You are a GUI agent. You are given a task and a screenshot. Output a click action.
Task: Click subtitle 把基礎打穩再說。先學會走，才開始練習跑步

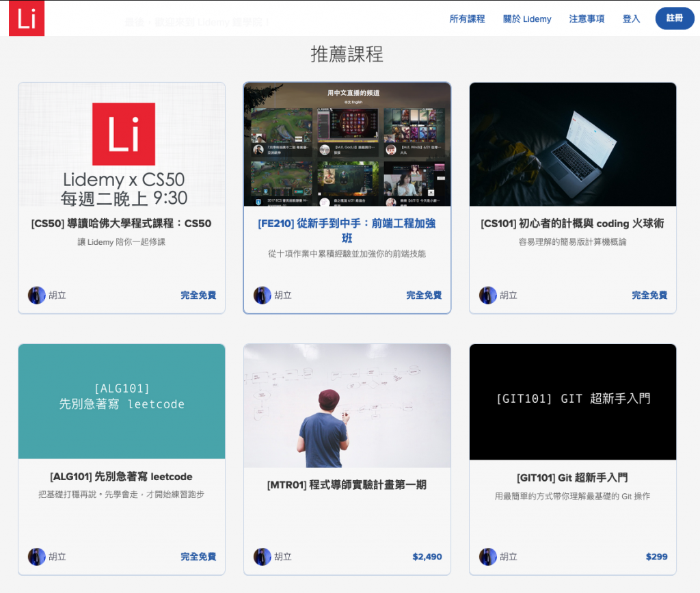[122, 495]
